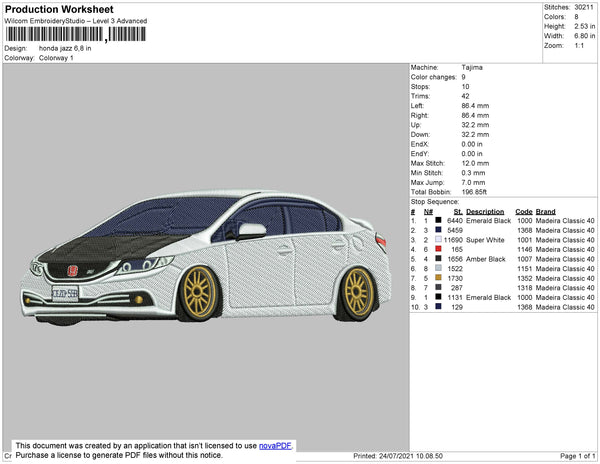
Task: Select the dark gray swatch in stop 8
Action: click(437, 288)
